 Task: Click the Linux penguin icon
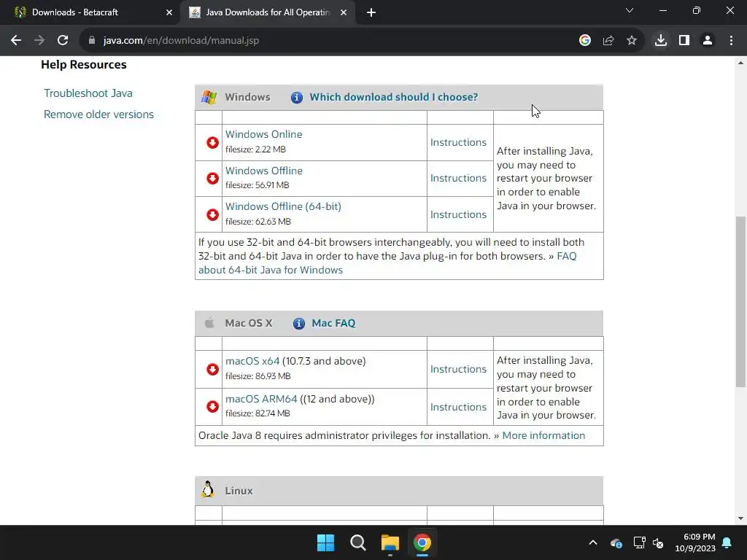click(208, 489)
